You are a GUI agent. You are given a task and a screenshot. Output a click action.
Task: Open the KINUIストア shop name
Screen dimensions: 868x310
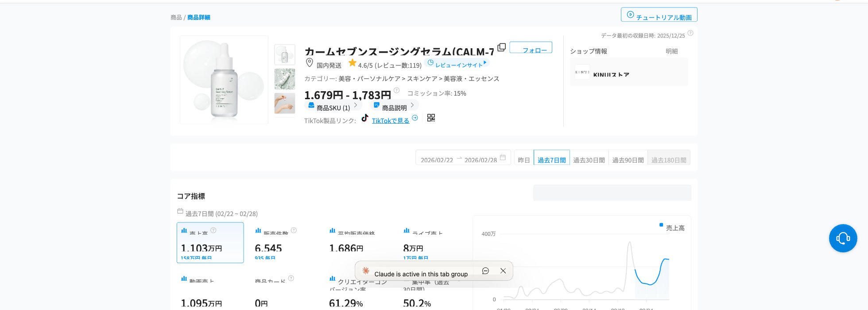[611, 74]
